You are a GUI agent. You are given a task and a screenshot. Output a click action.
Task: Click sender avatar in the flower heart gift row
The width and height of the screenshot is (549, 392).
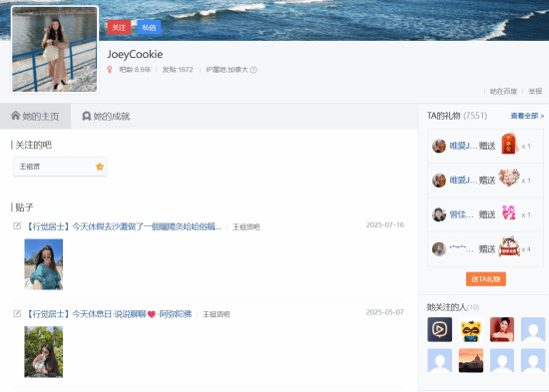point(439,181)
